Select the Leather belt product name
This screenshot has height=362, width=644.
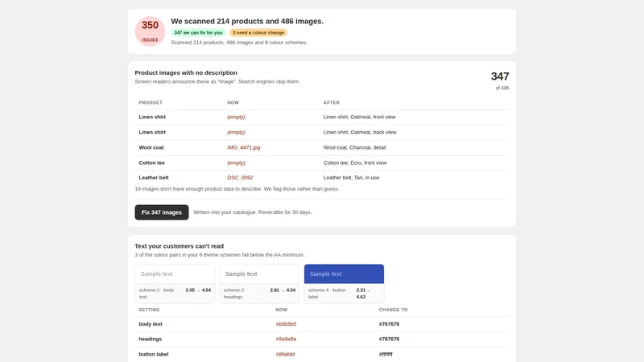coord(154,178)
